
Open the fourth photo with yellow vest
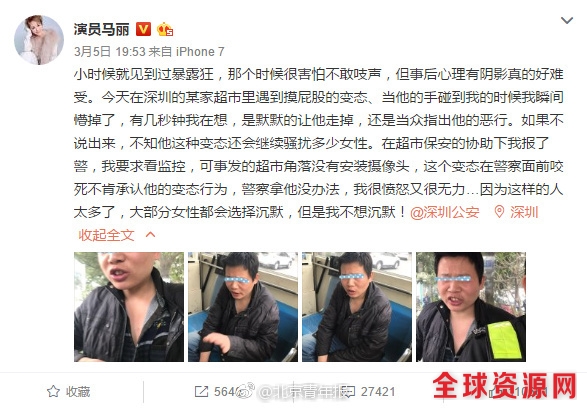(471, 307)
